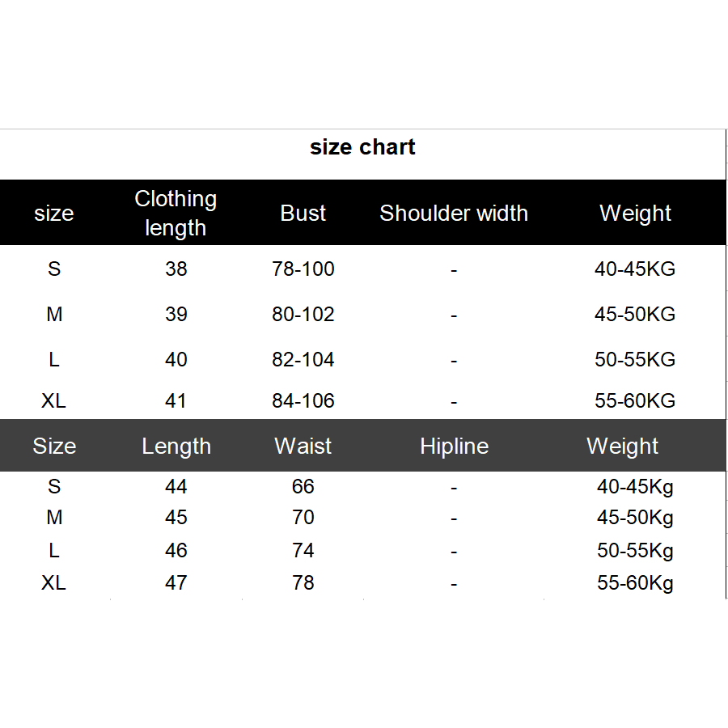
Task: Select the clothing length value 41
Action: tap(176, 400)
